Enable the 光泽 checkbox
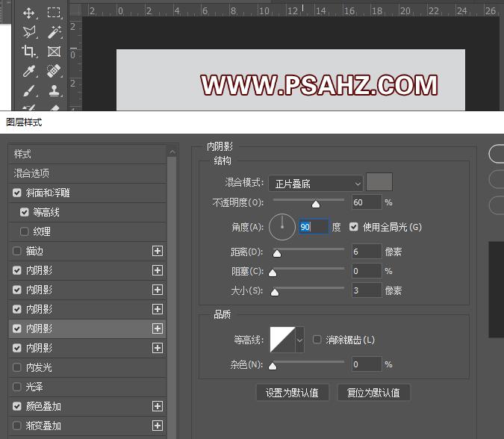Image resolution: width=504 pixels, height=439 pixels. click(x=16, y=387)
